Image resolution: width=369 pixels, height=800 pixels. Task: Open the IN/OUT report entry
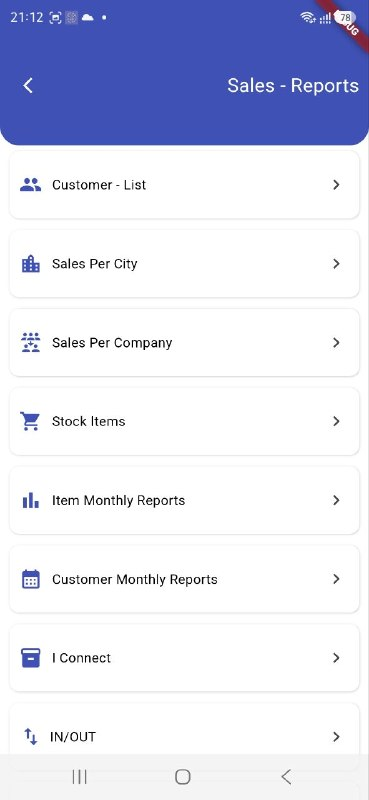[x=184, y=730]
